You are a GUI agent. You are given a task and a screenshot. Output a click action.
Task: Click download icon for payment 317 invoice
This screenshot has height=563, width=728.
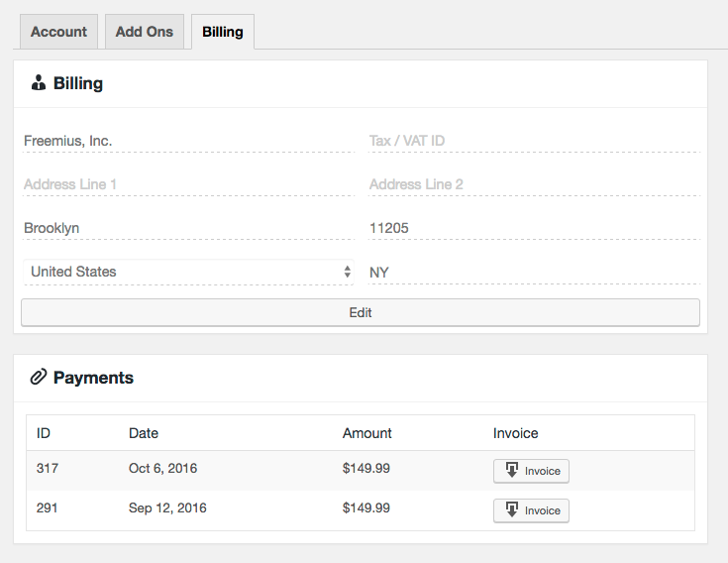(x=512, y=471)
